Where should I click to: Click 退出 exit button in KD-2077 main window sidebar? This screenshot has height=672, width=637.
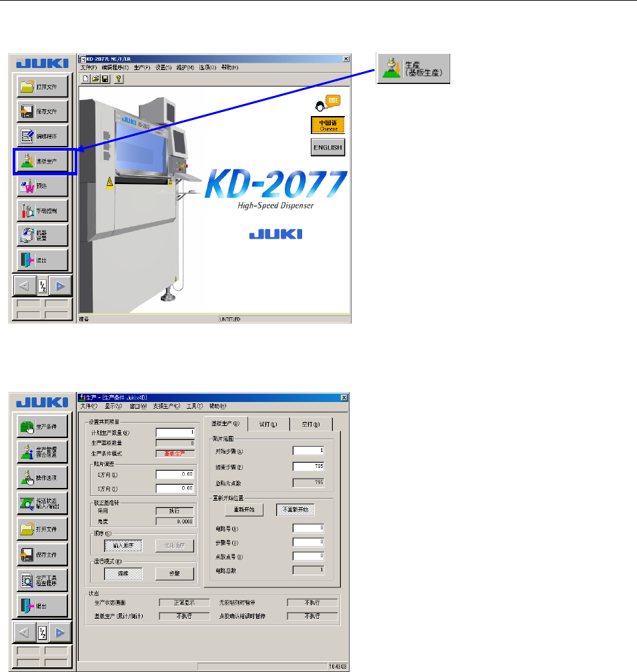click(x=43, y=260)
